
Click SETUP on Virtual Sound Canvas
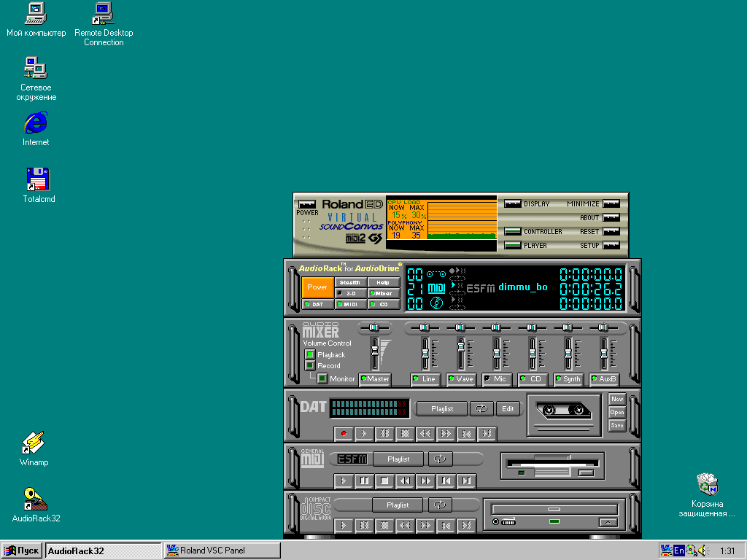click(611, 246)
